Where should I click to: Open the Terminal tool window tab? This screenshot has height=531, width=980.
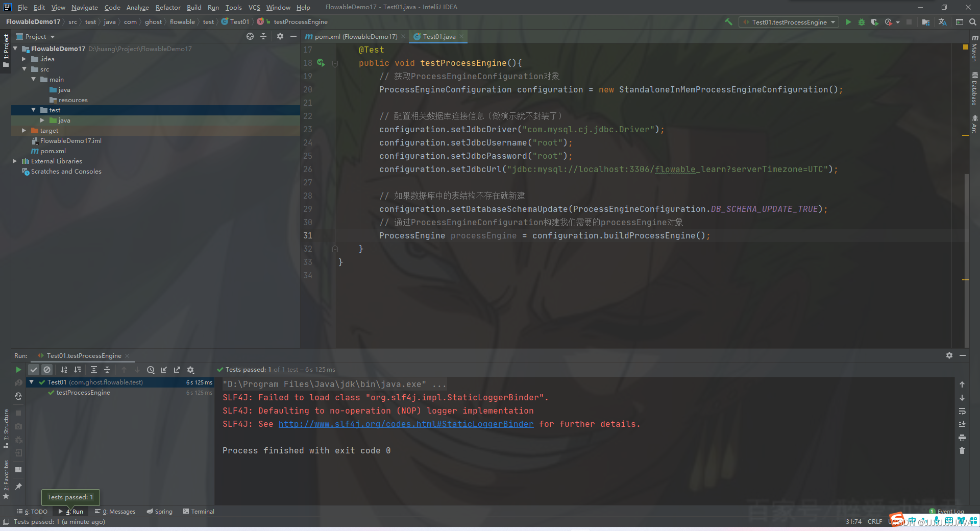199,511
